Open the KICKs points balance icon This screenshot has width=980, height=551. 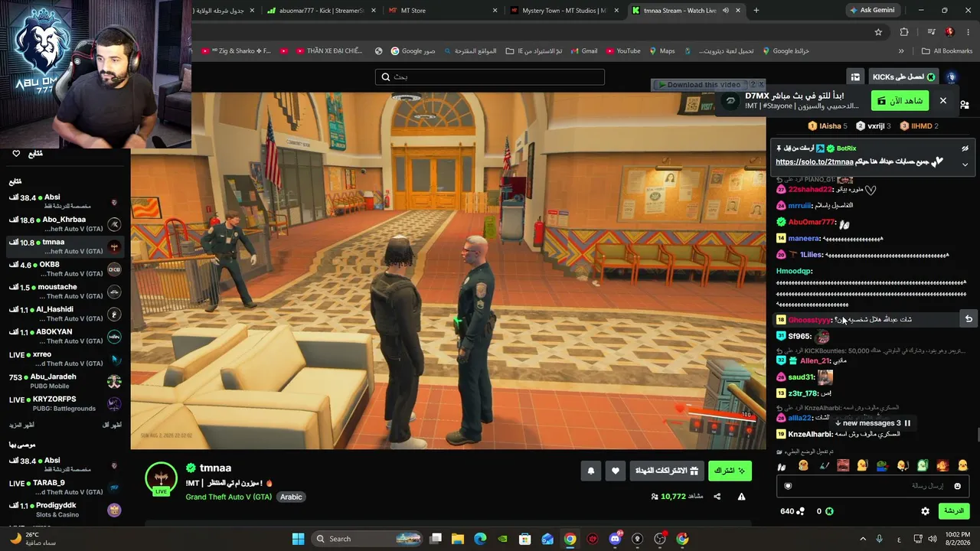click(x=829, y=511)
